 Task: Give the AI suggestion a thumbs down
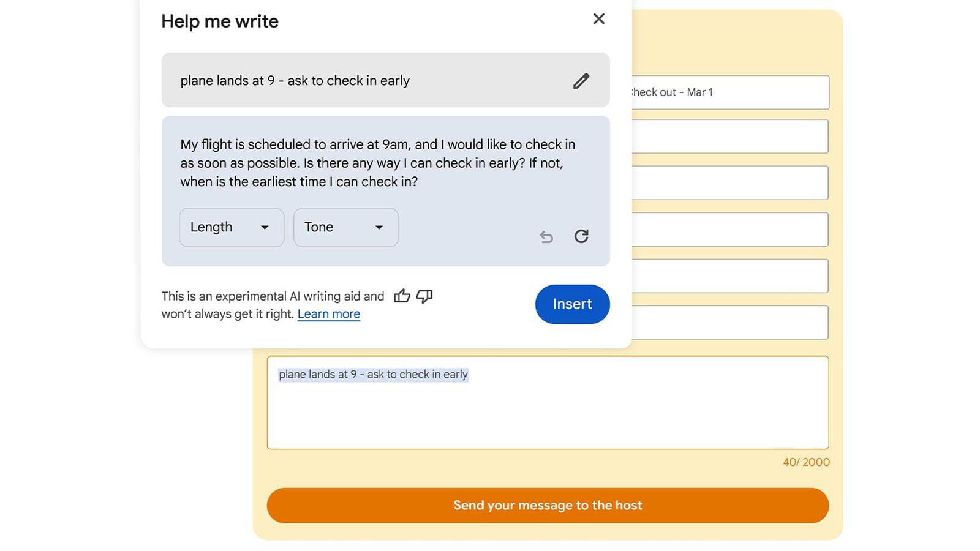tap(424, 296)
